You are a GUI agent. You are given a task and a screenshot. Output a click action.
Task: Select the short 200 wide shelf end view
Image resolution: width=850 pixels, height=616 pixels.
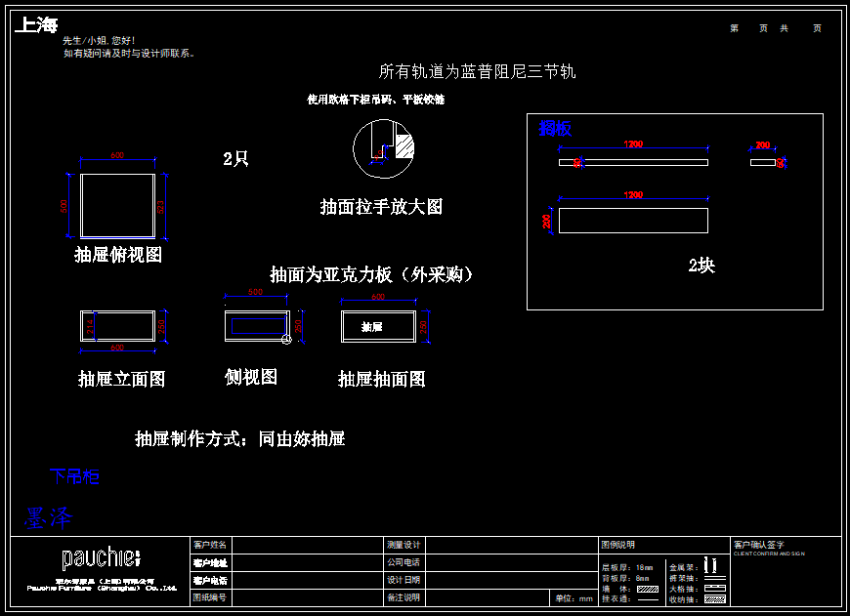763,162
